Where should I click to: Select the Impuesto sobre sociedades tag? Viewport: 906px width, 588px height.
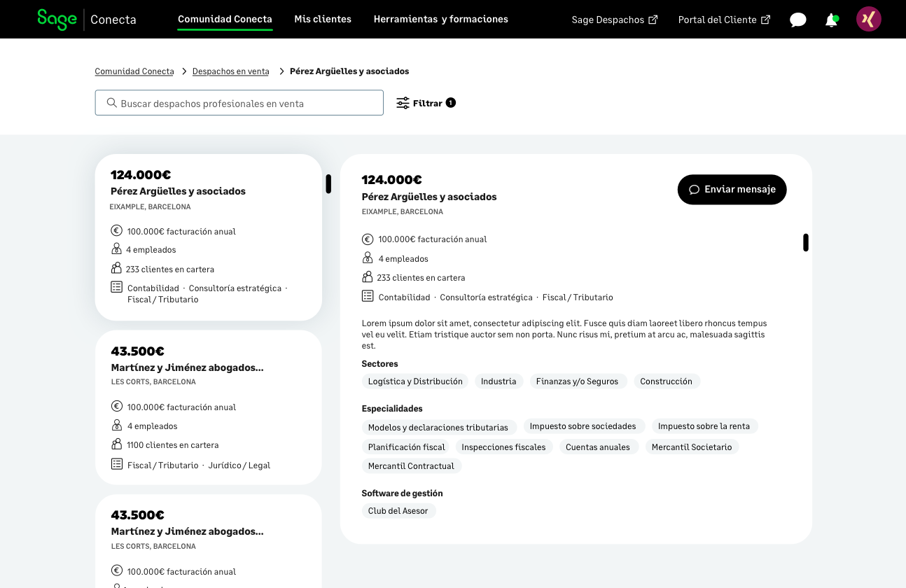[583, 426]
